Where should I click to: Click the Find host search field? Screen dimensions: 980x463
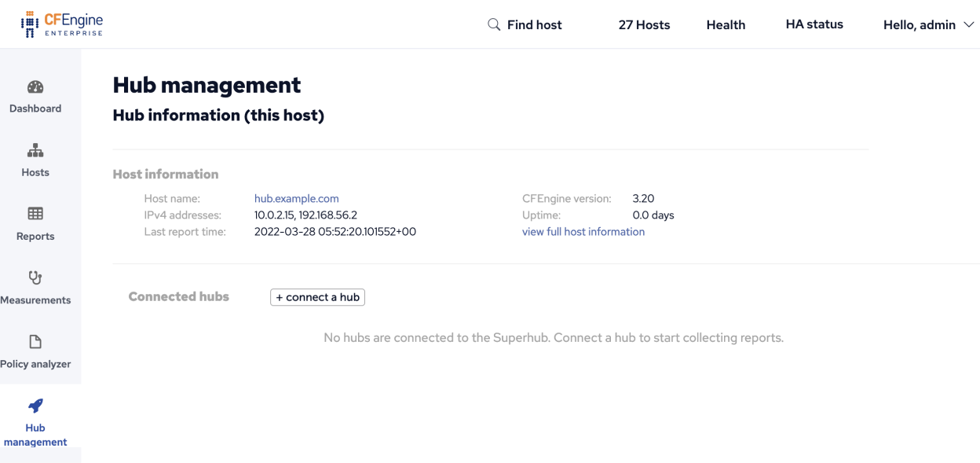(x=534, y=25)
